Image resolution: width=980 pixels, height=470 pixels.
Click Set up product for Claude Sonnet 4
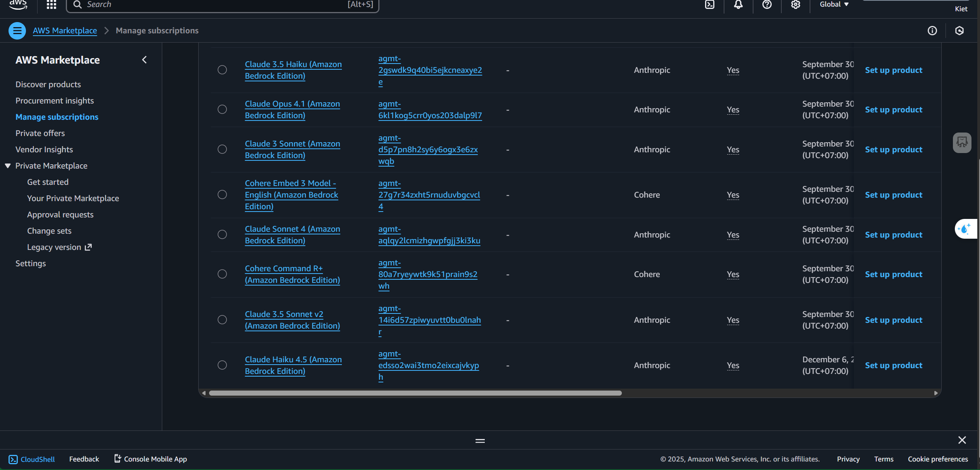893,235
